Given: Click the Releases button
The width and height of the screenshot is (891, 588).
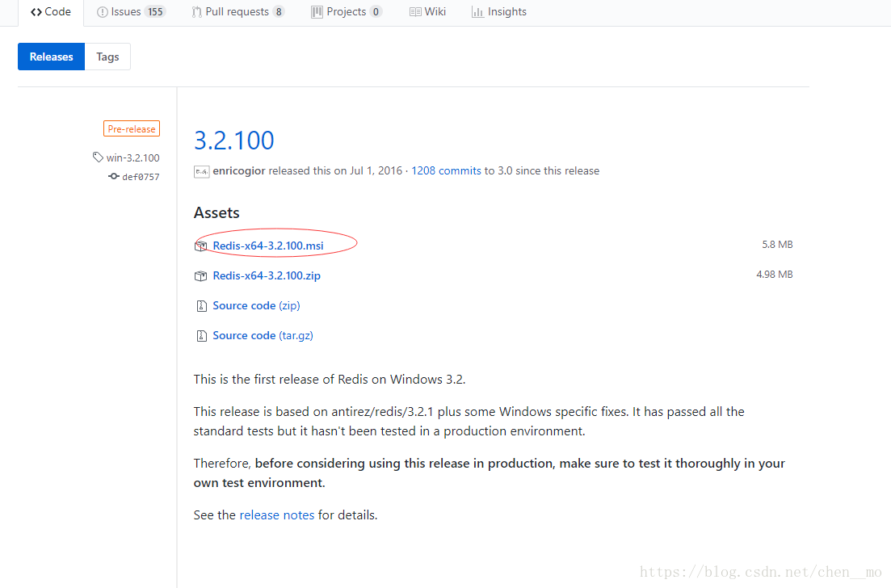Looking at the screenshot, I should 51,57.
